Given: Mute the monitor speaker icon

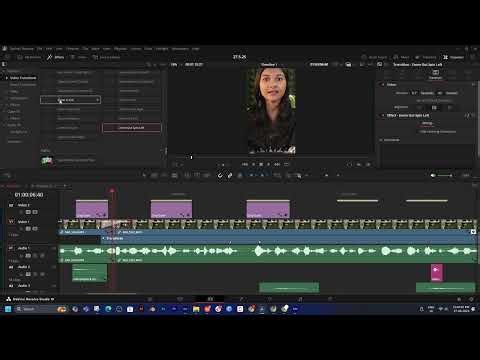Looking at the screenshot, I should [x=433, y=175].
